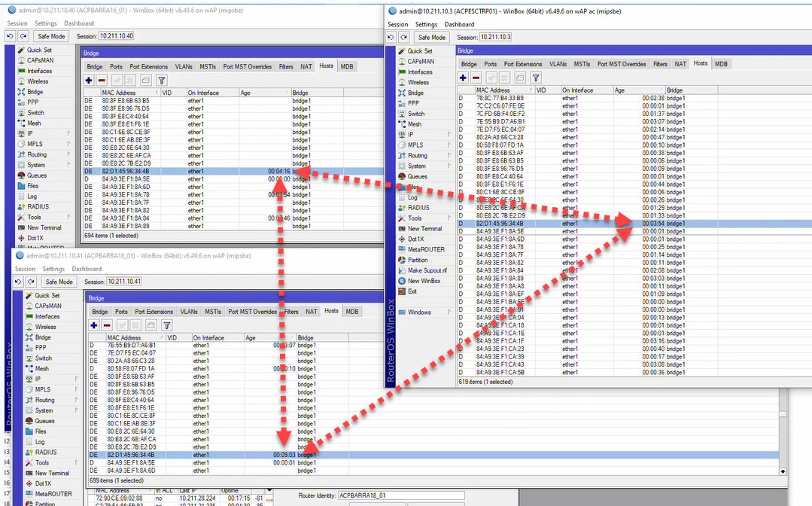The height and width of the screenshot is (506, 812).
Task: Expand System submenu arrow in ACPBARRA16_01 sidebar
Action: tap(69, 165)
